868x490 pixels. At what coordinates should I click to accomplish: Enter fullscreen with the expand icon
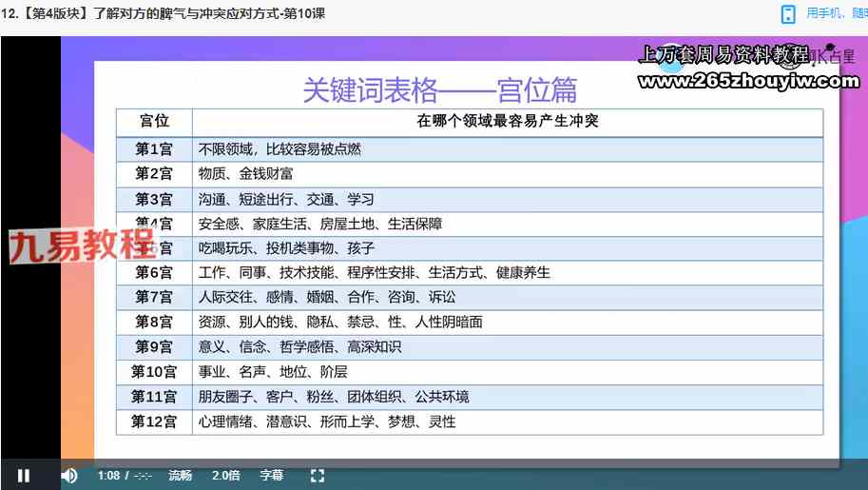[x=318, y=476]
